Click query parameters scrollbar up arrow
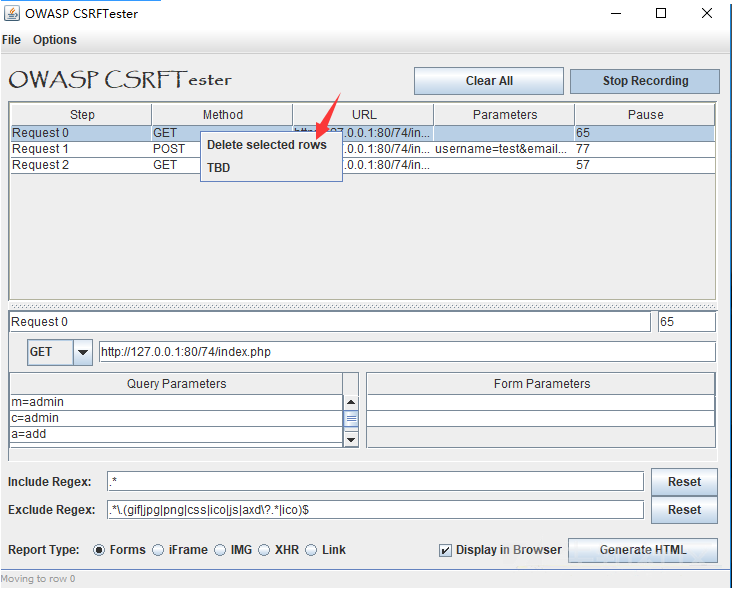This screenshot has width=738, height=589. pyautogui.click(x=351, y=403)
